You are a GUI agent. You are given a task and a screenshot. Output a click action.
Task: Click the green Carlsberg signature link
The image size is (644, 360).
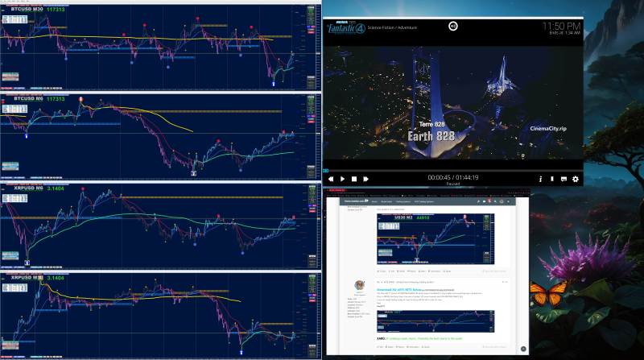[424, 338]
